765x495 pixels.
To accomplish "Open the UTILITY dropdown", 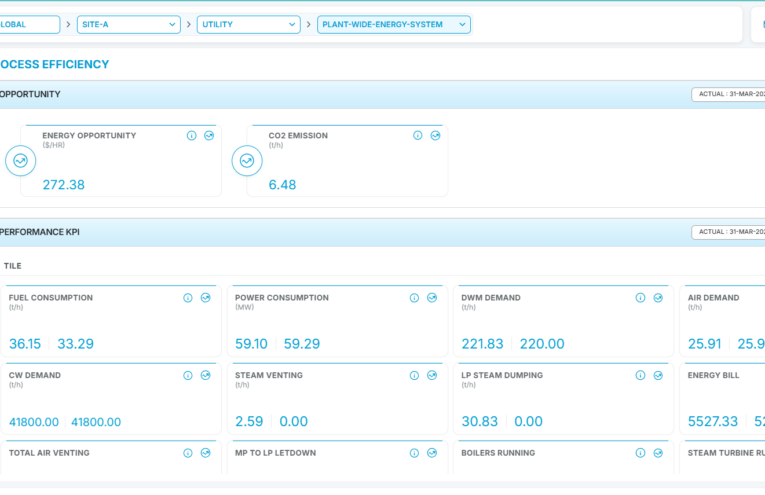I will (248, 24).
